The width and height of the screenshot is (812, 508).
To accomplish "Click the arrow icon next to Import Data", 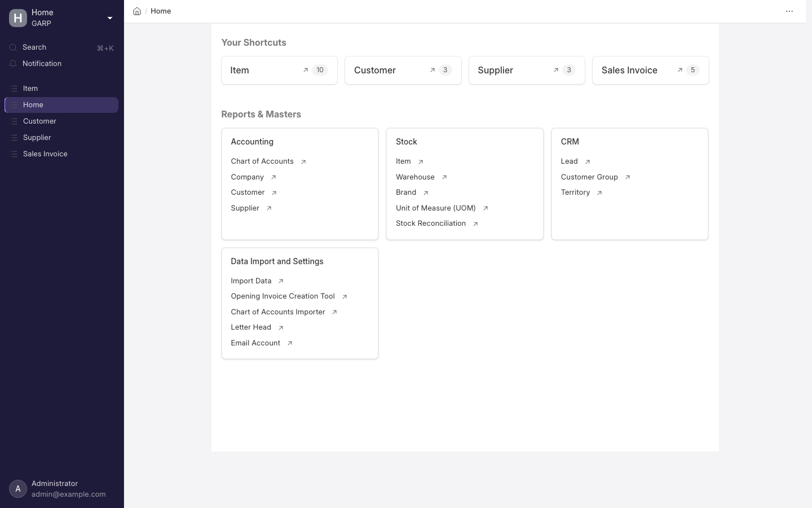I will (281, 281).
